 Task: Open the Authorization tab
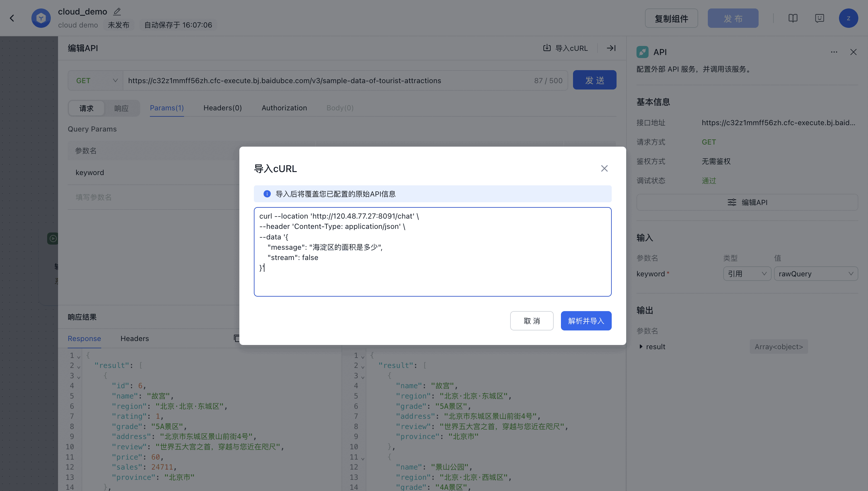(x=284, y=108)
